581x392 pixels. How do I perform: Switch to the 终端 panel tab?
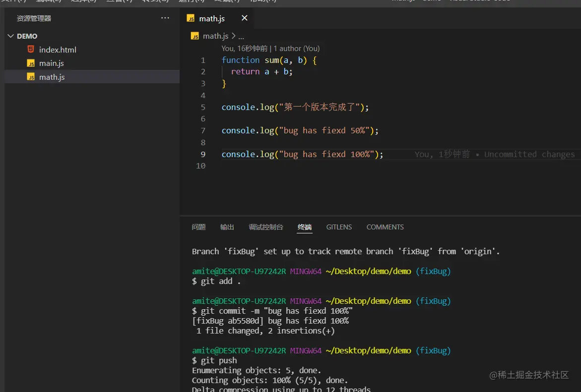click(x=304, y=227)
